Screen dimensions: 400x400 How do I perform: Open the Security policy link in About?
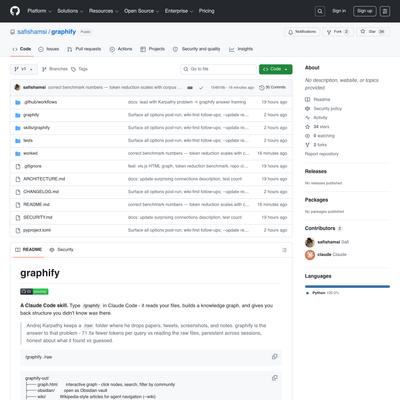323,108
